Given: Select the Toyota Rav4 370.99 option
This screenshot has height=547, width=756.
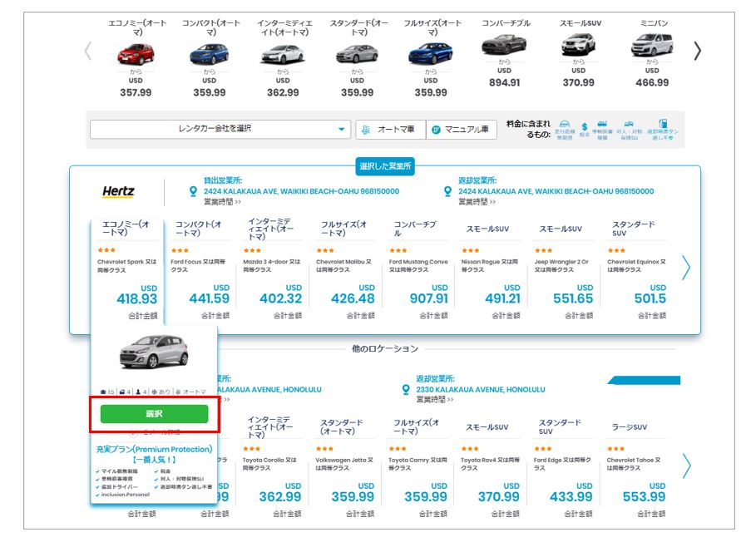Looking at the screenshot, I should point(491,467).
